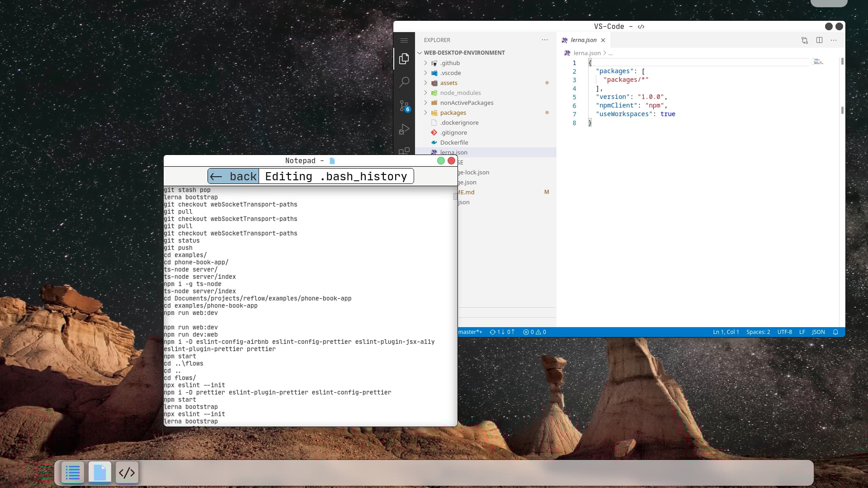The width and height of the screenshot is (868, 488).
Task: Click the Split Editor icon in top right
Action: pos(819,40)
